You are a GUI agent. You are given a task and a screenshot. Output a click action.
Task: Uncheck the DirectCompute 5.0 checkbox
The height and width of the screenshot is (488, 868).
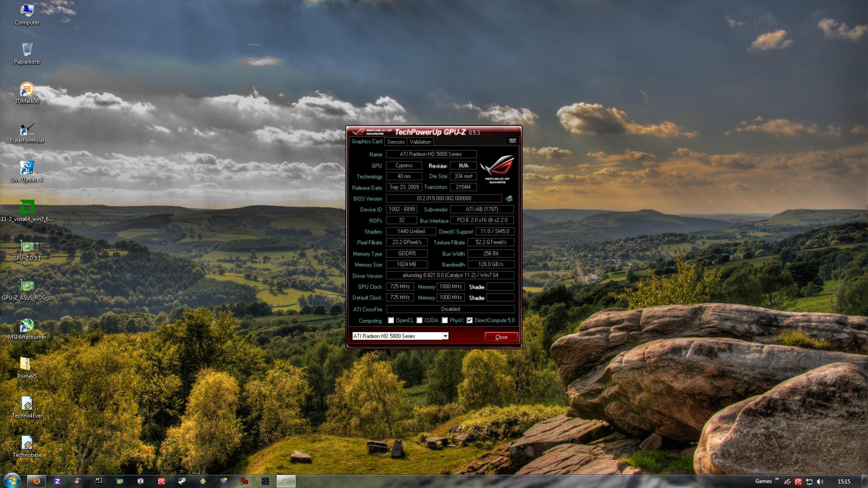click(x=470, y=321)
